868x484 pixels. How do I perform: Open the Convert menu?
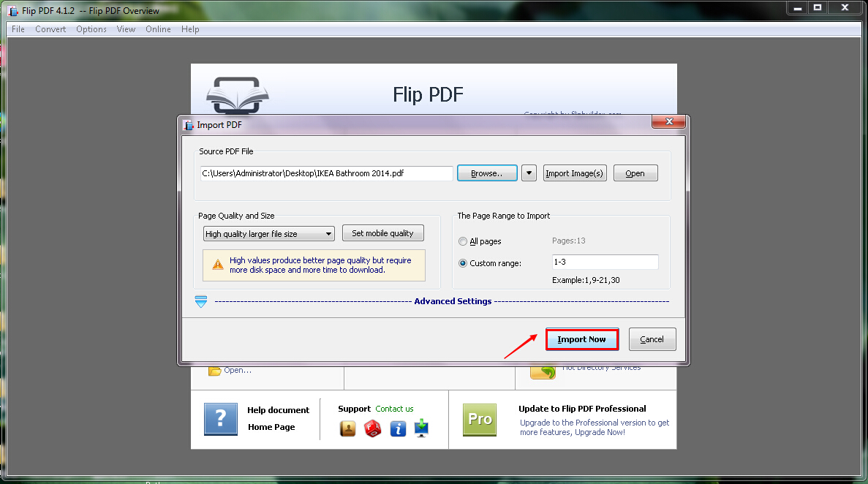click(50, 29)
